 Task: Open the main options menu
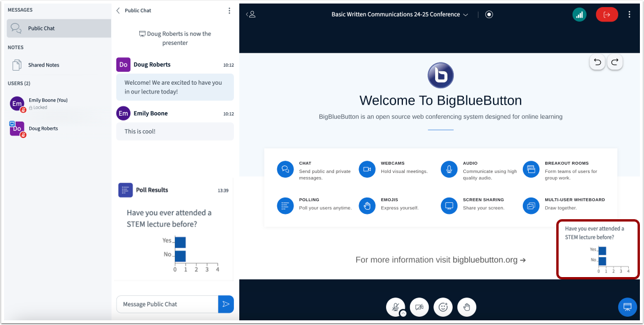(629, 15)
